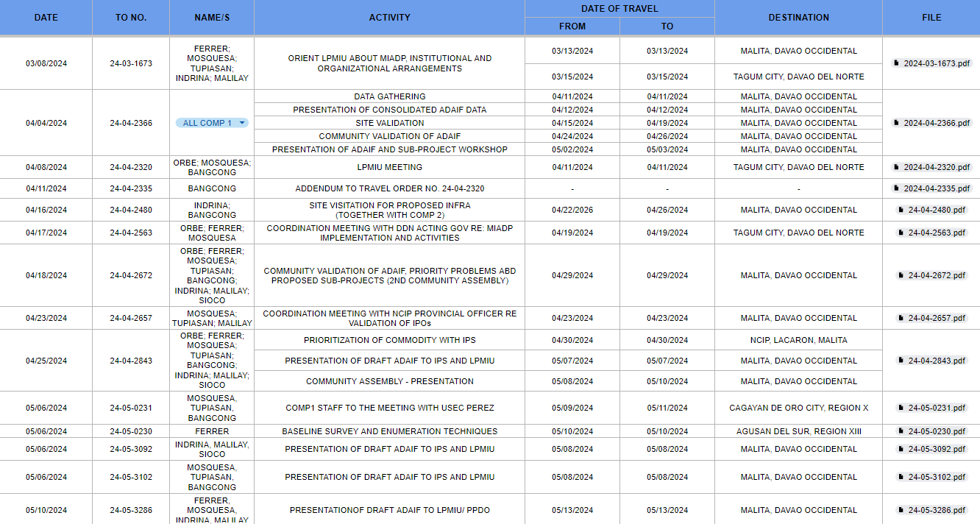The image size is (980, 524).
Task: Click CAGAYAN DE ORO CITY, REGION X cell
Action: coord(798,408)
